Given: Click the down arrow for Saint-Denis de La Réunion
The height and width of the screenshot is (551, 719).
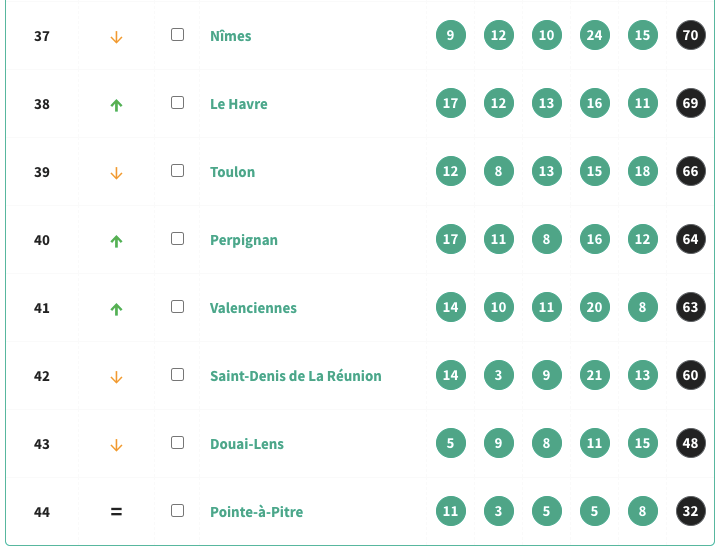Looking at the screenshot, I should (x=116, y=377).
